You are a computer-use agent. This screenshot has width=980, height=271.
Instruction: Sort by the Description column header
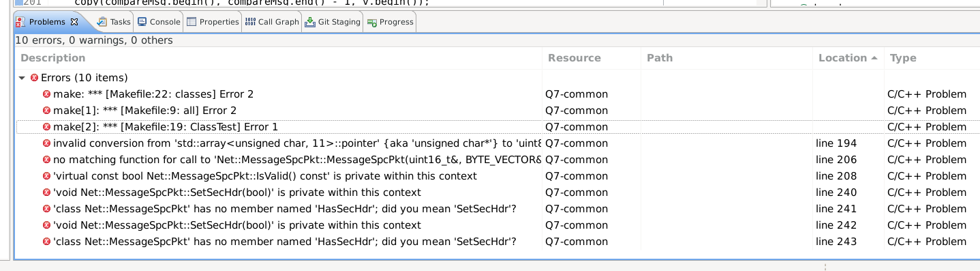coord(279,58)
